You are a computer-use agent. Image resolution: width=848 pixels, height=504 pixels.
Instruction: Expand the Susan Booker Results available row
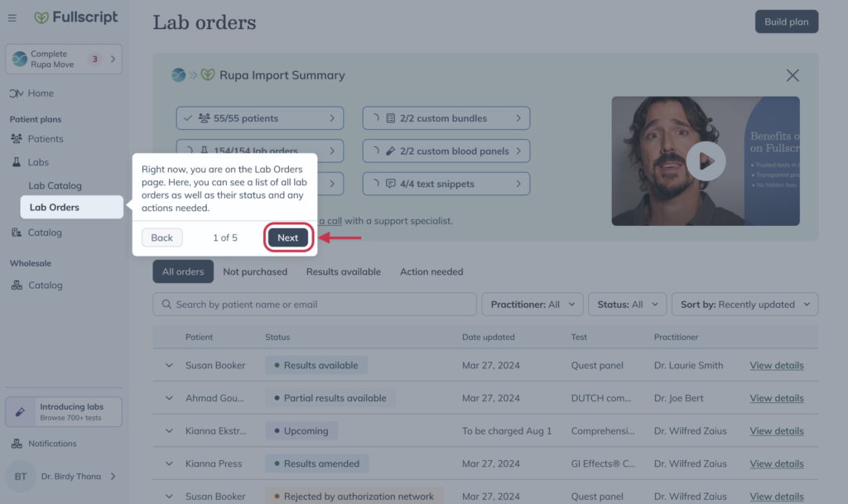click(x=169, y=365)
